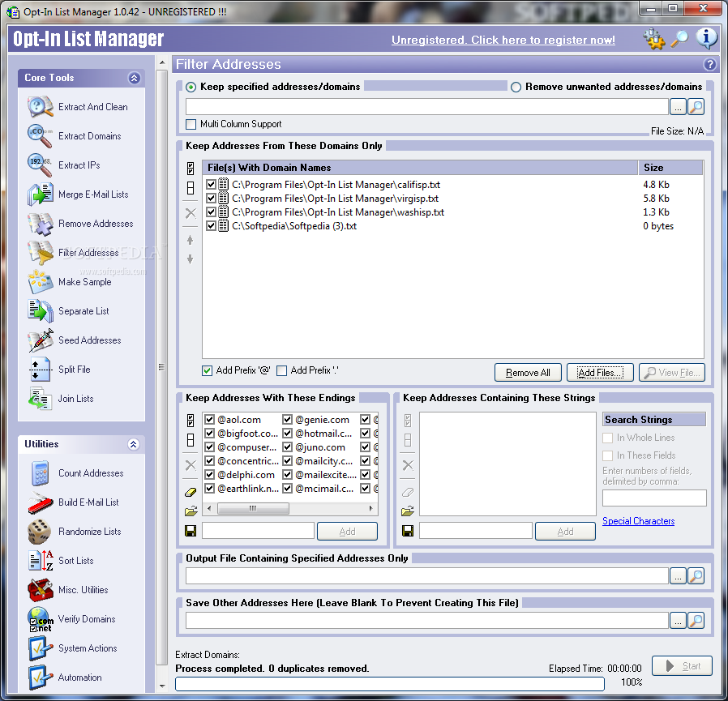This screenshot has width=728, height=701.
Task: Click Add Files... button
Action: coord(600,372)
